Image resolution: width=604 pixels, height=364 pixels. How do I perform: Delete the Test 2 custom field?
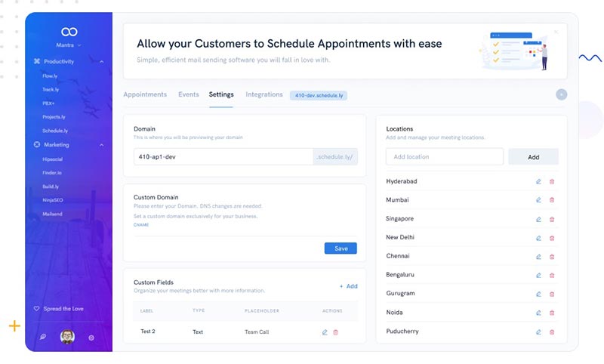point(336,332)
